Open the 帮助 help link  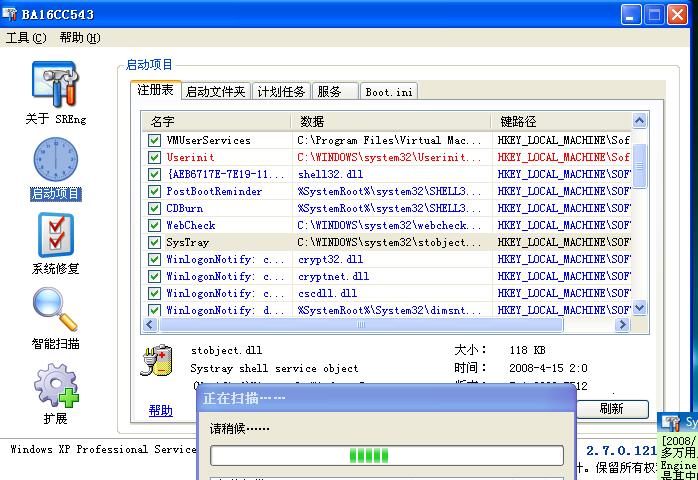click(x=161, y=411)
